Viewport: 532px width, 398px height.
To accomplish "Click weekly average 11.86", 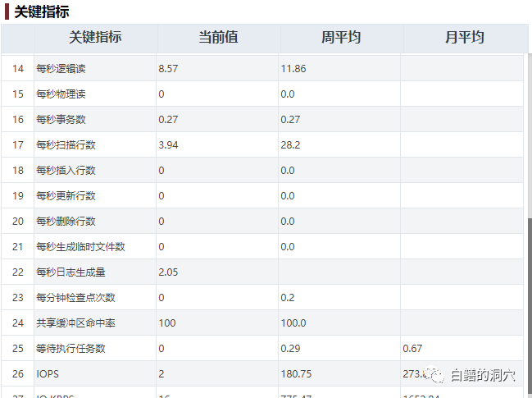I will point(293,69).
